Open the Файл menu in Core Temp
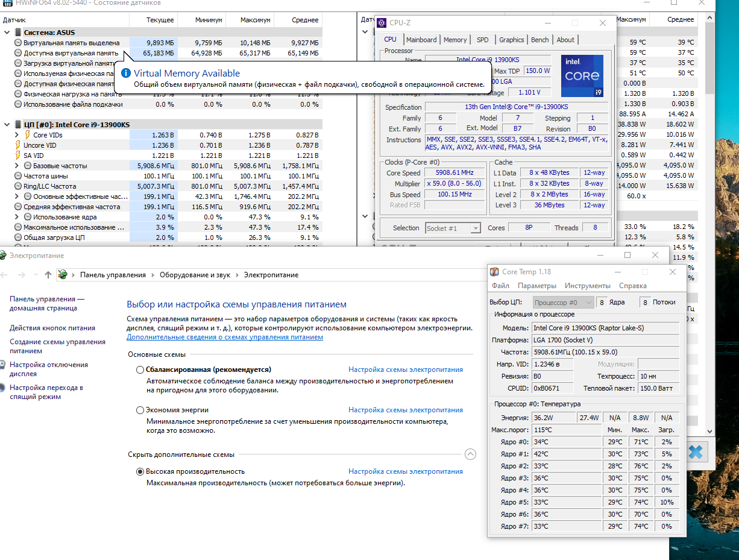 coord(500,286)
